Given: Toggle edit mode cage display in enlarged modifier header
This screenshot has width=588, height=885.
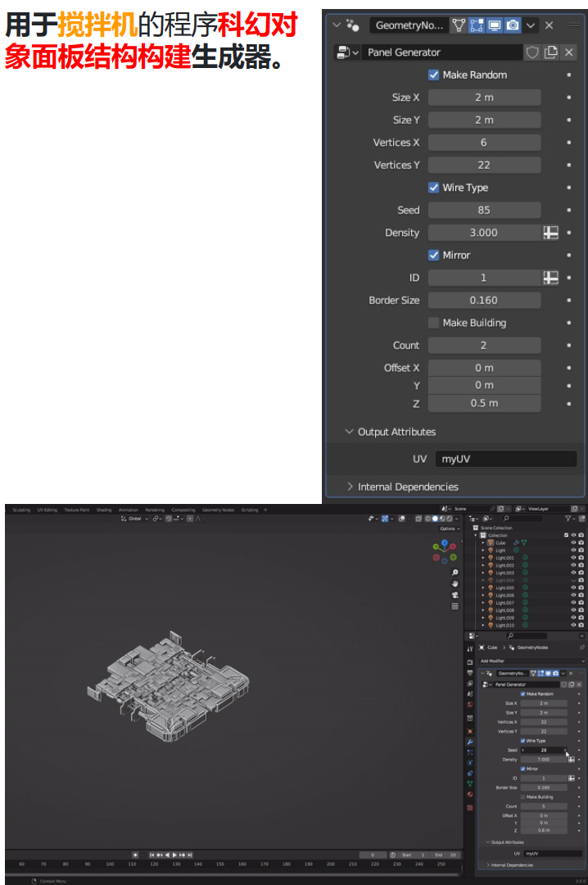Looking at the screenshot, I should [459, 25].
